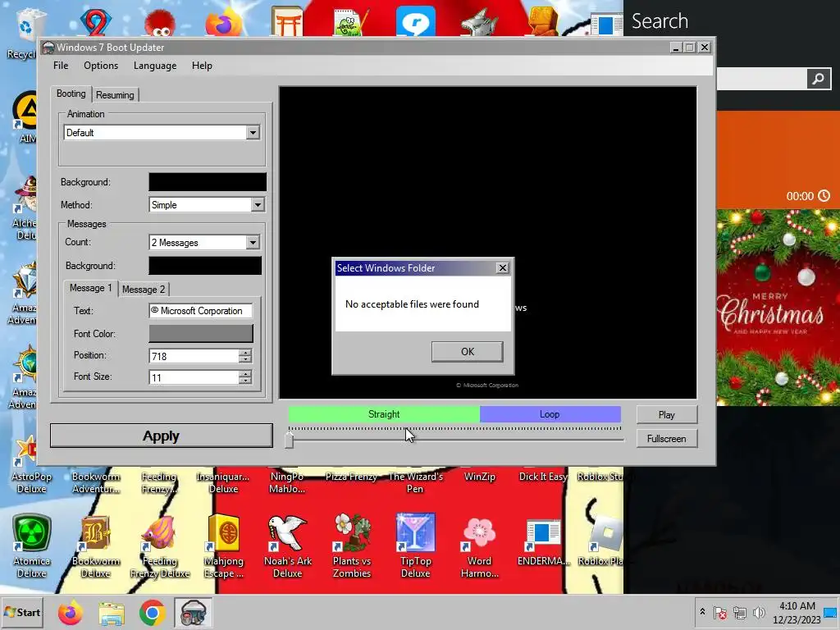
Task: Pick the main Background color swatch
Action: (208, 182)
